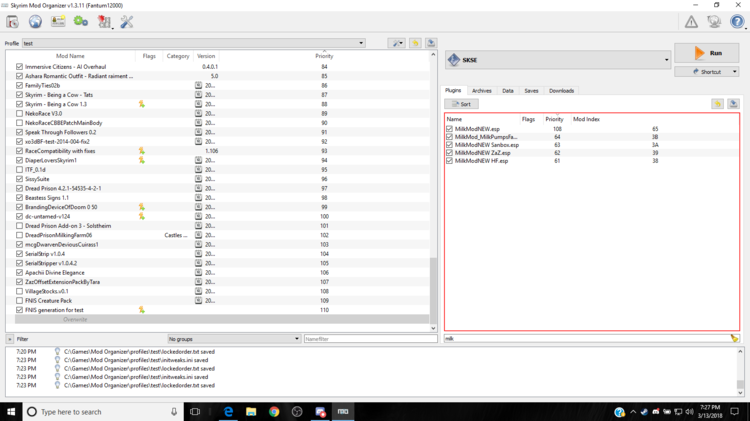Open the No groups dropdown
The image size is (750, 421).
click(x=234, y=339)
